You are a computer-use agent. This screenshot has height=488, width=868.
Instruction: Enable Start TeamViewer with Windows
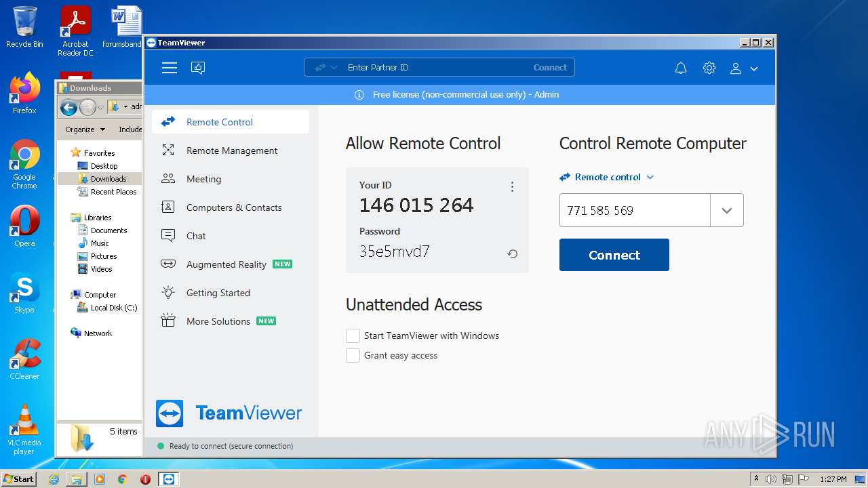353,335
